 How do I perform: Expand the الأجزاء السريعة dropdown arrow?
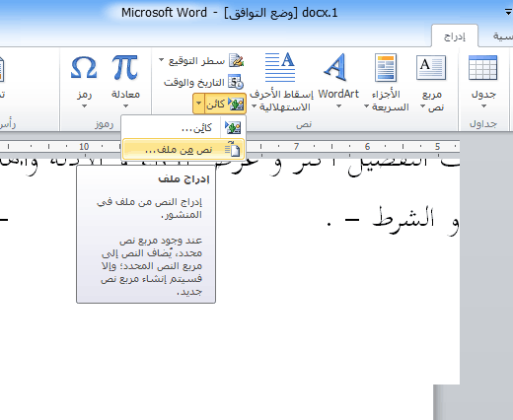(x=367, y=106)
